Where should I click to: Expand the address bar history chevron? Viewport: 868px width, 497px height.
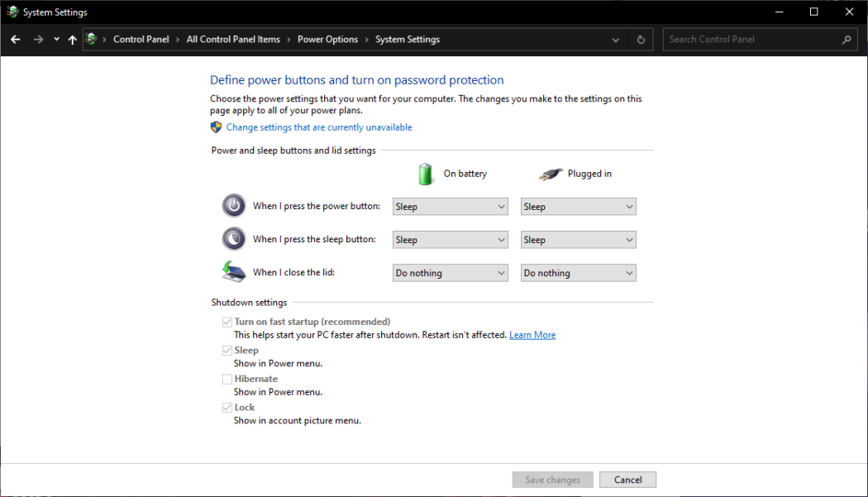pos(615,39)
